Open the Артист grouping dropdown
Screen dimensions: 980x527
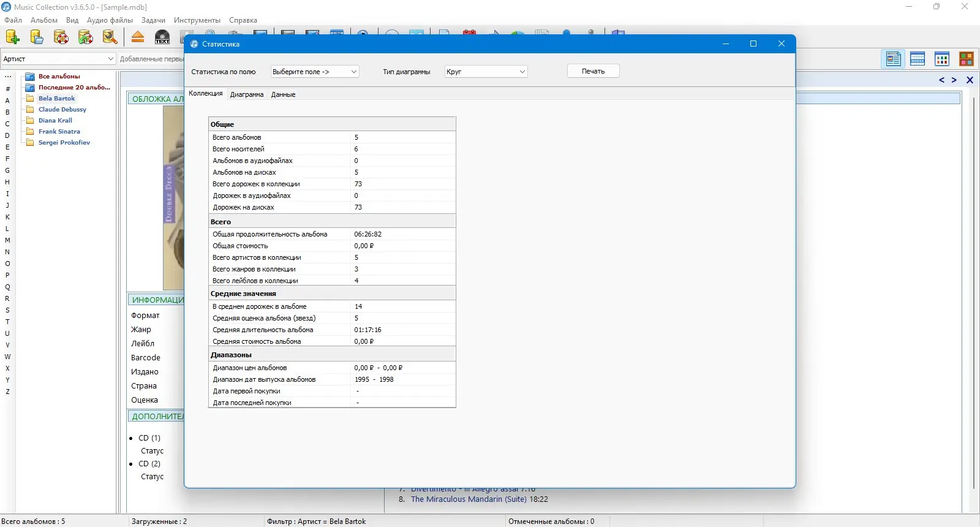[x=58, y=59]
